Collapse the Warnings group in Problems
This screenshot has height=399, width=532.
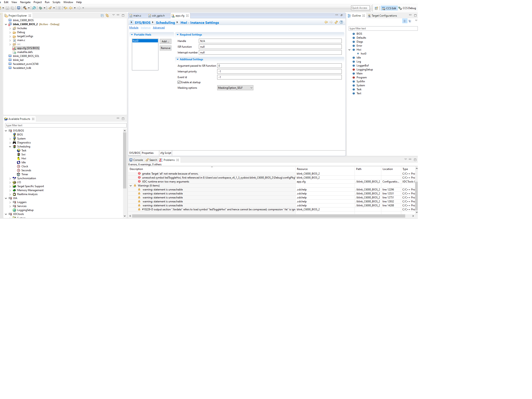131,186
